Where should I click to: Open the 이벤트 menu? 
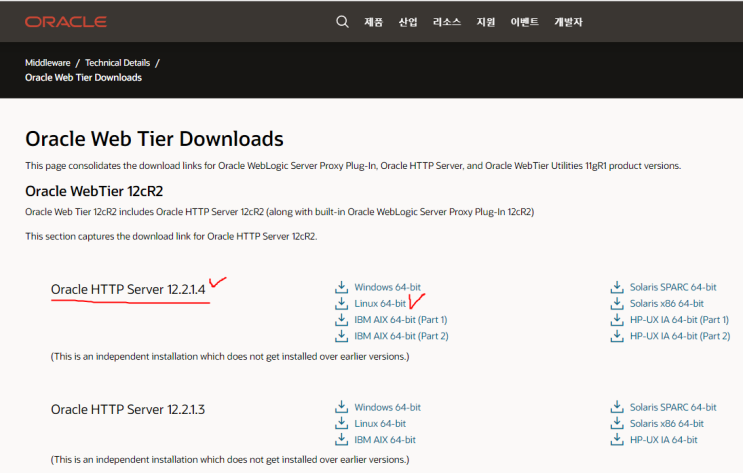point(525,22)
